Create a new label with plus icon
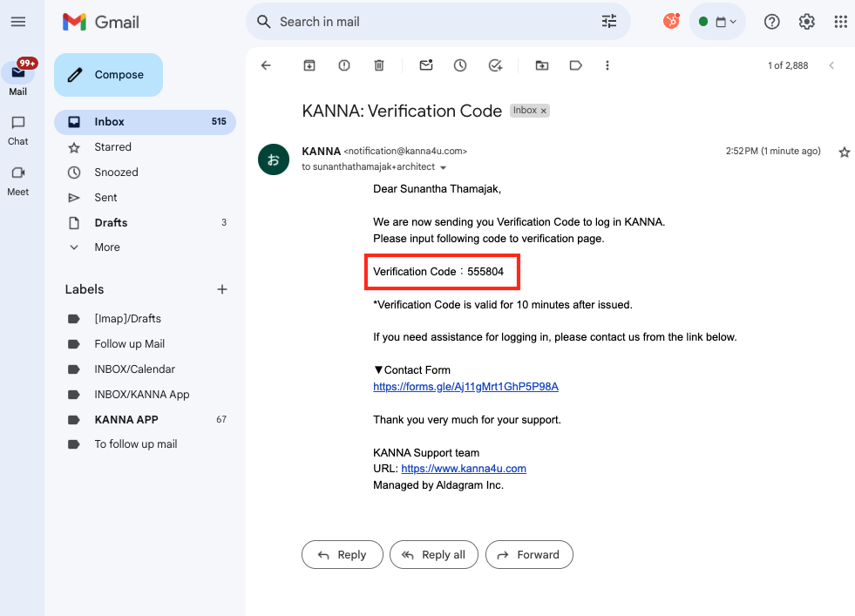The image size is (855, 616). (222, 289)
